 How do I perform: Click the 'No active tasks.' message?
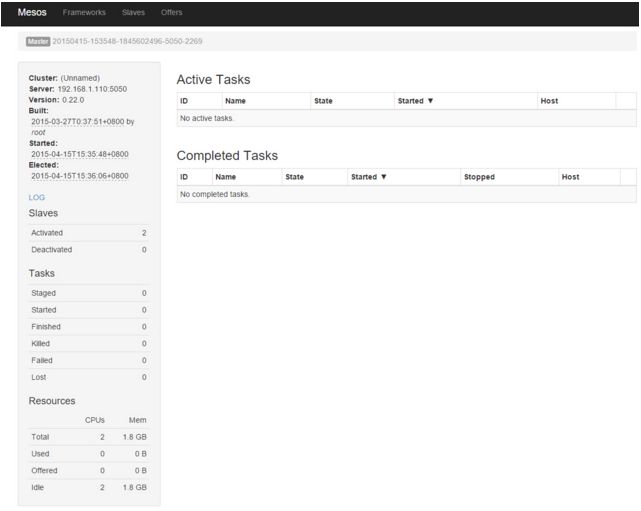pyautogui.click(x=207, y=118)
